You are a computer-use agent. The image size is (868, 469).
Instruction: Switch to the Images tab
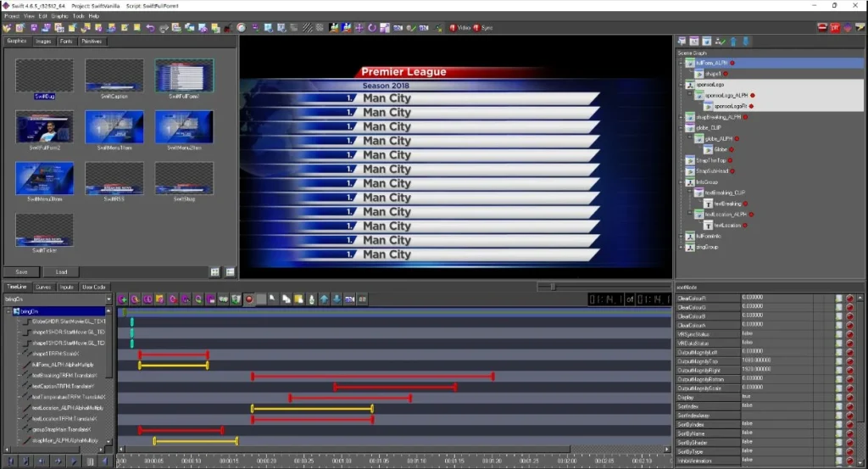pyautogui.click(x=43, y=42)
